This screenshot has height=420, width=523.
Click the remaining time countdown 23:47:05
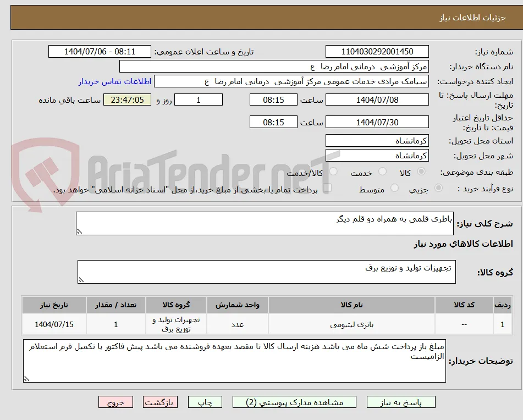pos(127,100)
